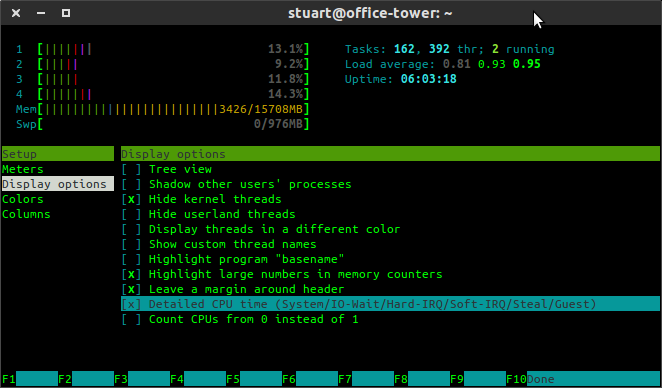Click the F9 function key label
The image size is (662, 388).
pyautogui.click(x=457, y=379)
